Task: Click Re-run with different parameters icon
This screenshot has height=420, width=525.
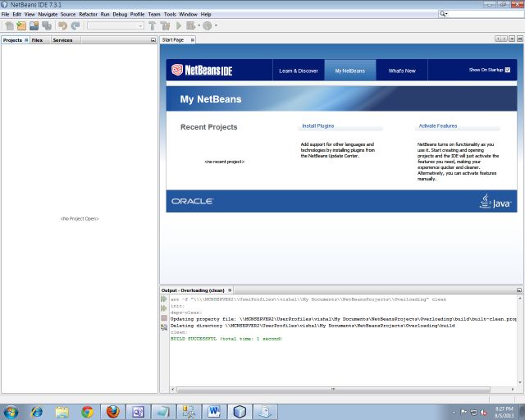Action: coord(164,308)
